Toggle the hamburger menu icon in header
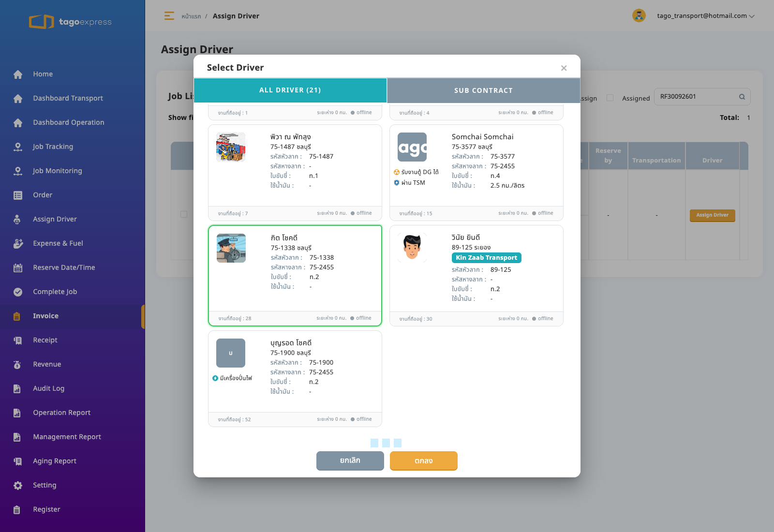 [169, 16]
